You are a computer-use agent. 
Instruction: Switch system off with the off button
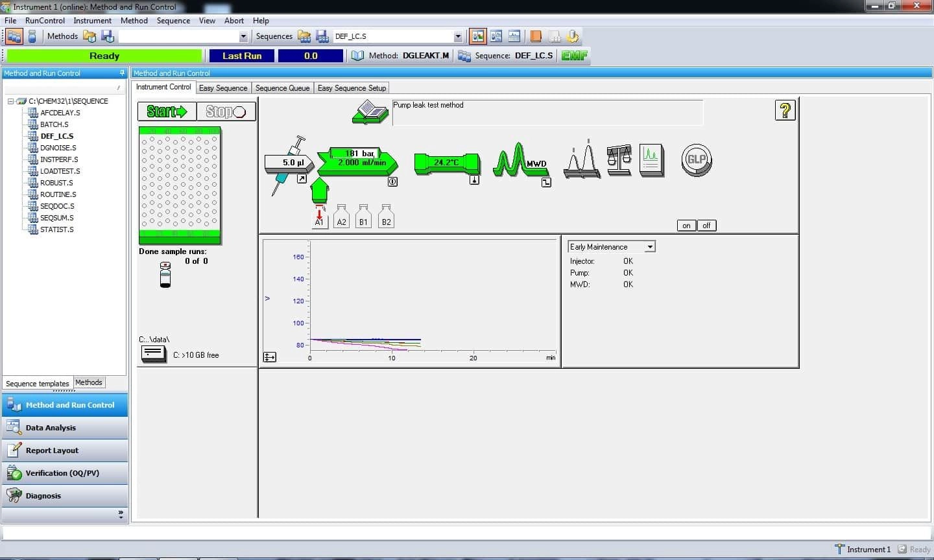point(706,226)
